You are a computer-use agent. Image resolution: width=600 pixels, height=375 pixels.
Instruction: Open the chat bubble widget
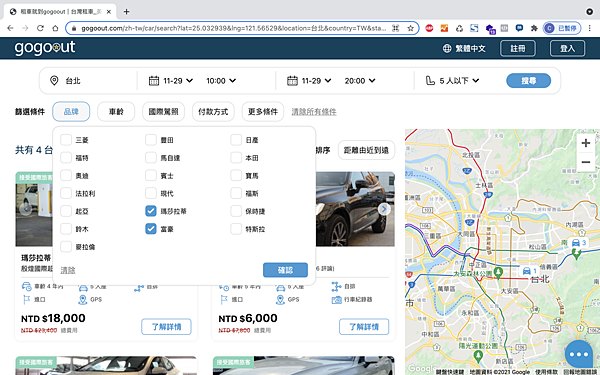coord(578,354)
